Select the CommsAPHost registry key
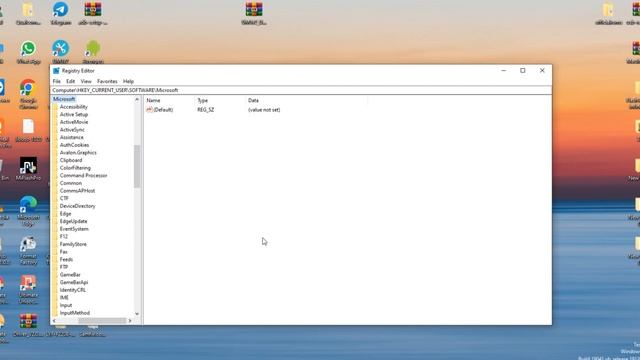Image resolution: width=640 pixels, height=360 pixels. [77, 191]
